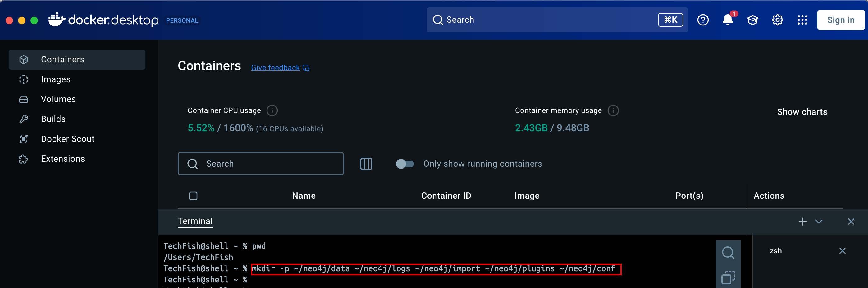The image size is (868, 288).
Task: Expand the terminal options chevron
Action: coord(819,222)
